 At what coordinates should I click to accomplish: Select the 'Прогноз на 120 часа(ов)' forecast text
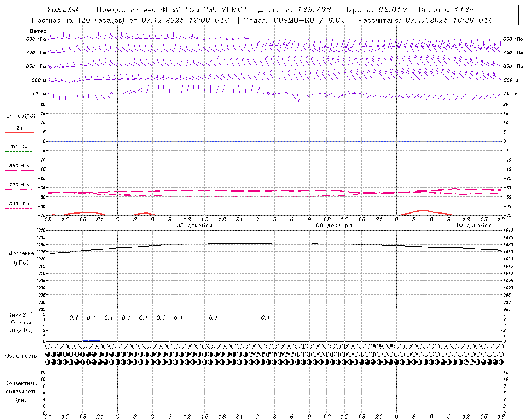[79, 20]
